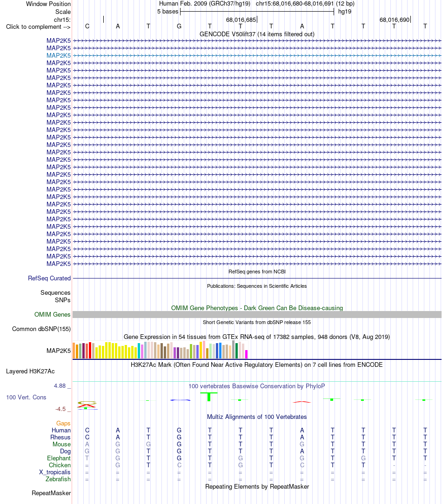
Task: Click 'Short Genetic Variants from dbSNP' title
Action: pos(257,322)
